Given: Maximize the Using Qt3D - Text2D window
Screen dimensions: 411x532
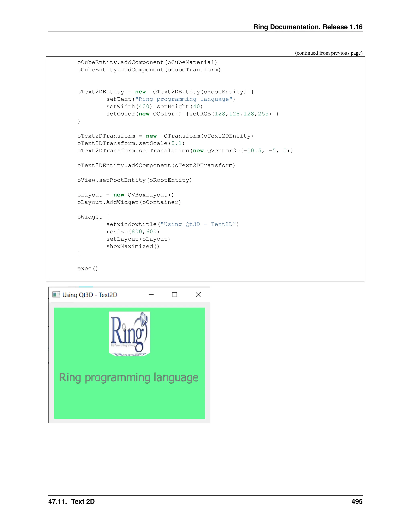Looking at the screenshot, I should tap(174, 295).
